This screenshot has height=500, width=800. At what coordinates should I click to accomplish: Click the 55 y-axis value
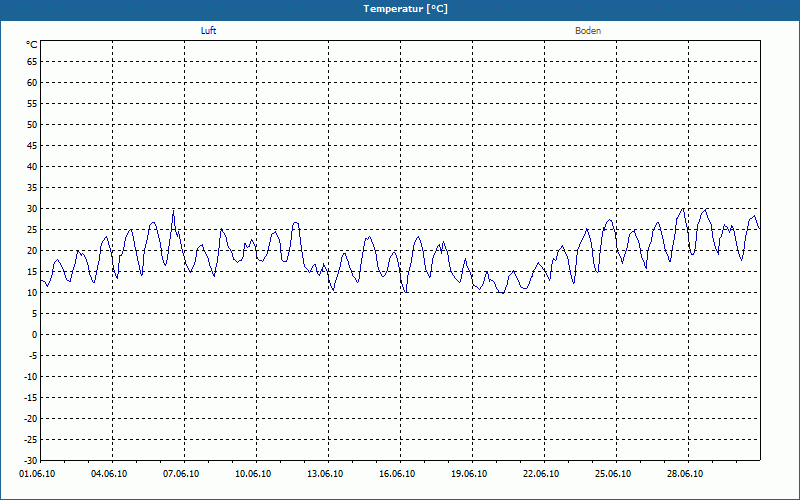[x=32, y=104]
